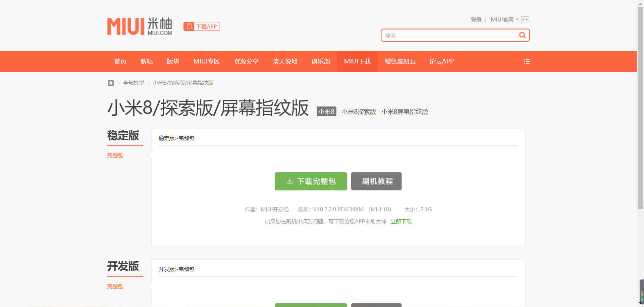The image size is (644, 307).
Task: Click the 开发版>完整包 panel header
Action: tap(176, 269)
